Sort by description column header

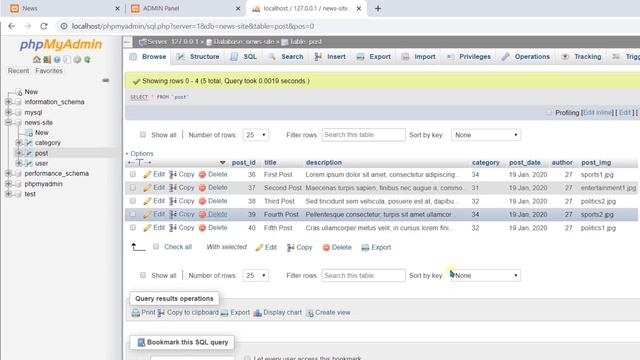324,162
